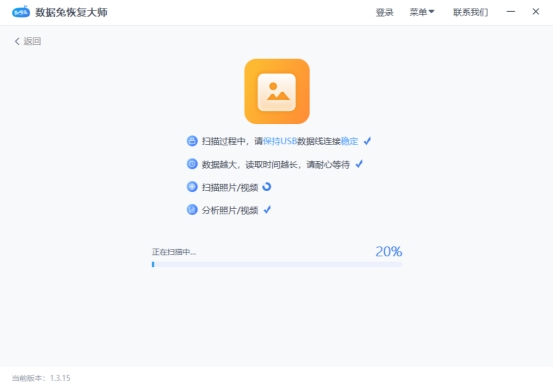Go back with the 返回 button
Screen dimensions: 554x389
tap(28, 41)
